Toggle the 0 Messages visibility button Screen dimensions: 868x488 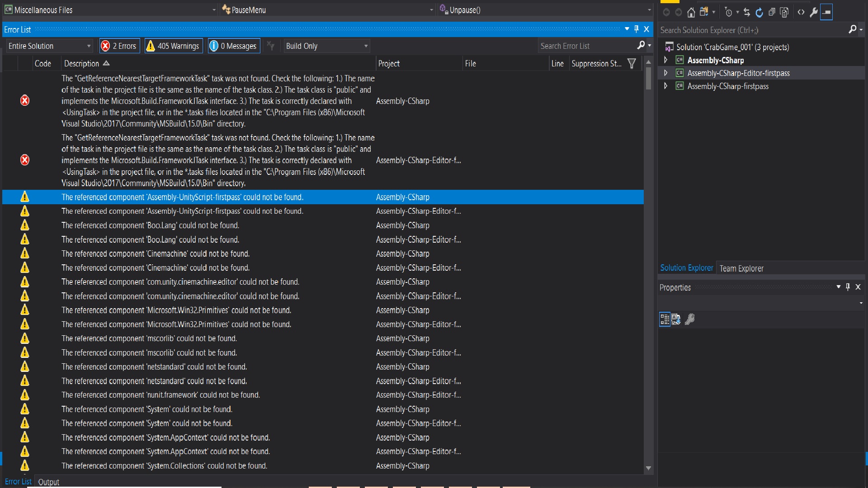[x=233, y=46]
